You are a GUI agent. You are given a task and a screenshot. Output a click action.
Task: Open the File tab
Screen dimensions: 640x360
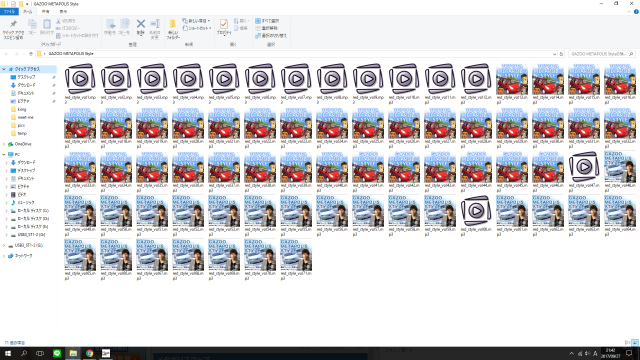click(9, 12)
